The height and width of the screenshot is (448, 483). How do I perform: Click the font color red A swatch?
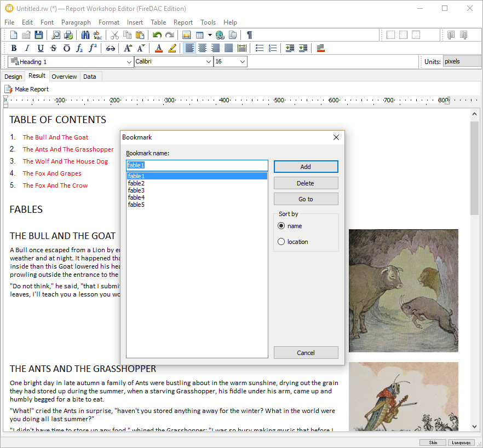[x=159, y=48]
